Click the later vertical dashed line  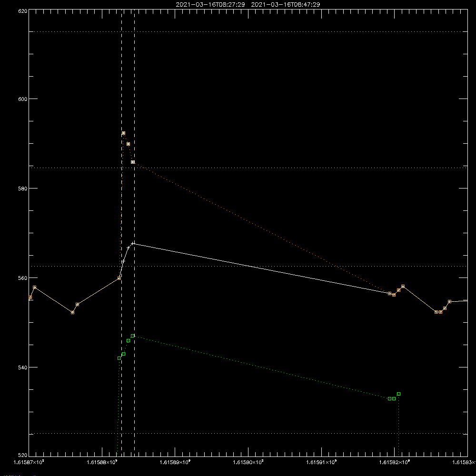click(x=135, y=233)
